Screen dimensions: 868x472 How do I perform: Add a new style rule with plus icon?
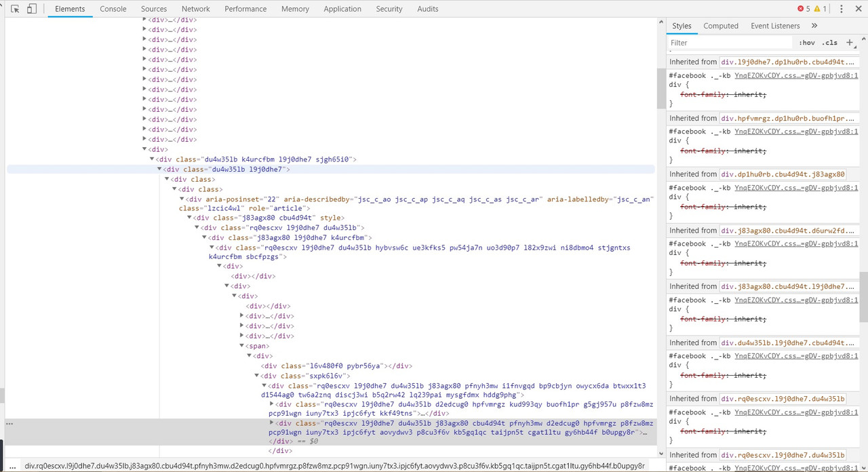[850, 43]
